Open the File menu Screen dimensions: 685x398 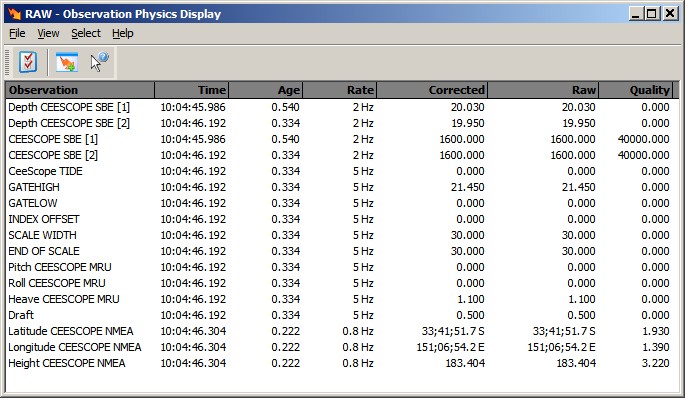(x=17, y=33)
